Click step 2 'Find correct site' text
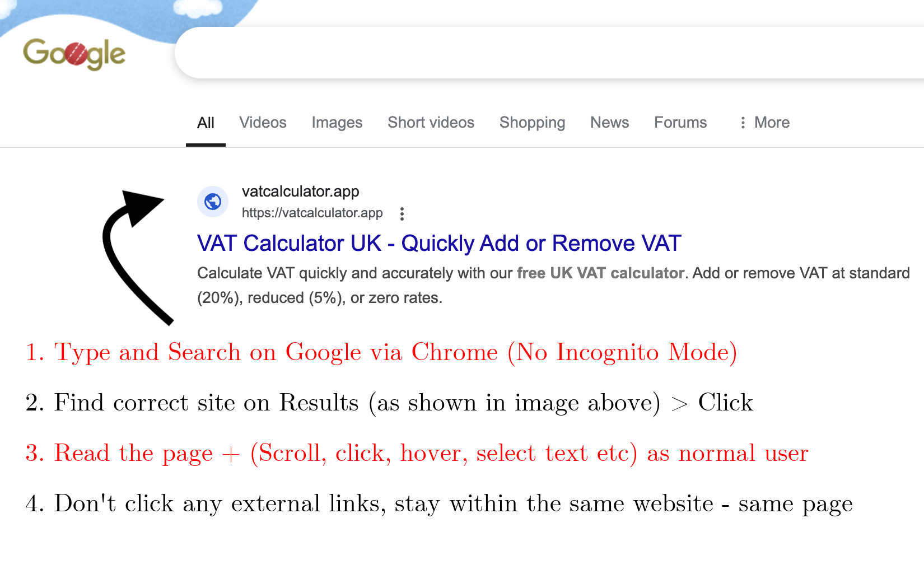Viewport: 924px width, 574px height. click(x=389, y=403)
